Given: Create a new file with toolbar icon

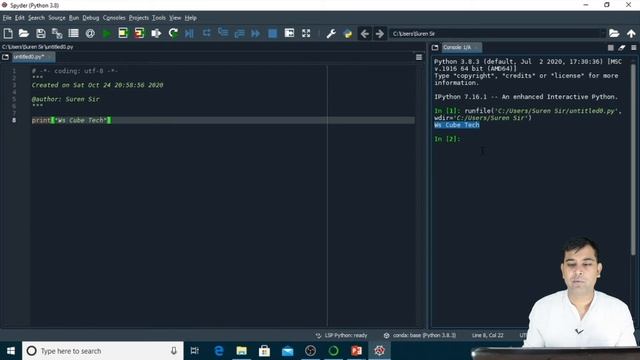Looking at the screenshot, I should tap(8, 33).
